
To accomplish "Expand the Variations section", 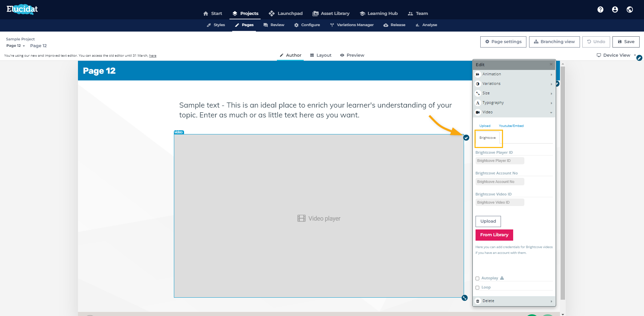I will 514,84.
